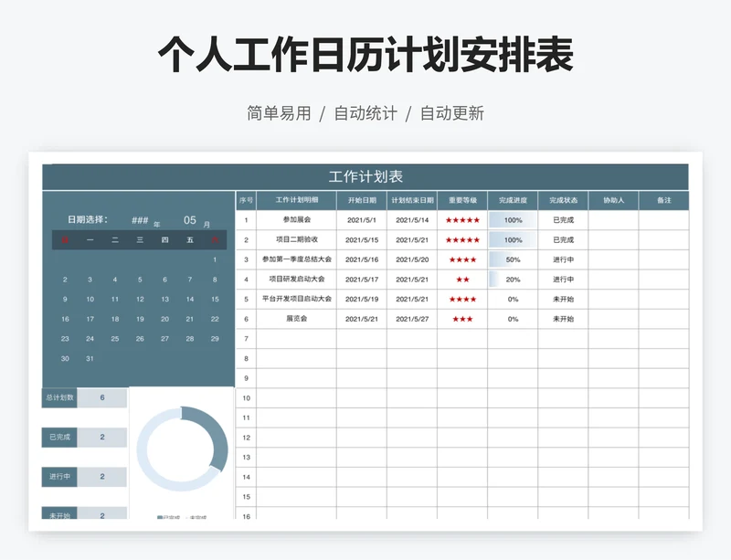731x560 pixels.
Task: Select the 项目二期验收 plan cell
Action: [x=296, y=239]
